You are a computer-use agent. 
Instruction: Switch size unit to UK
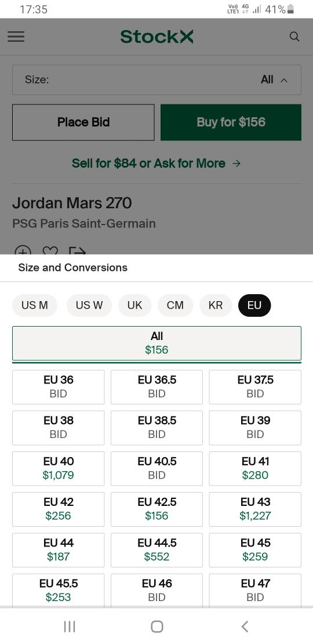134,305
